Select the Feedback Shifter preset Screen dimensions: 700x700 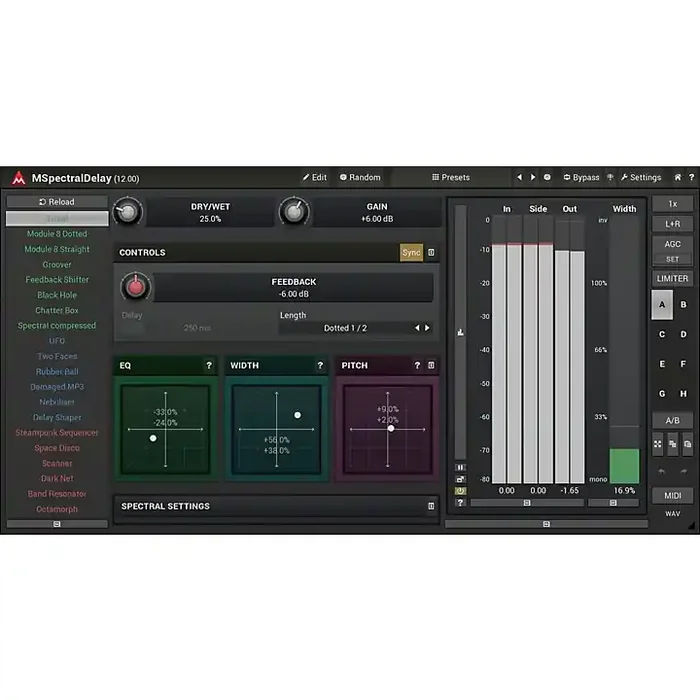(57, 279)
